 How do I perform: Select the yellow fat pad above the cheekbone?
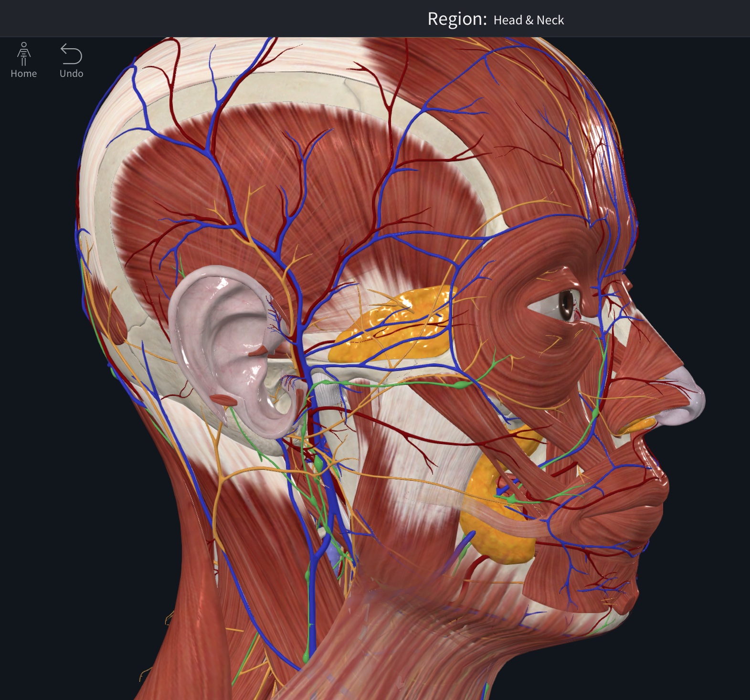394,325
